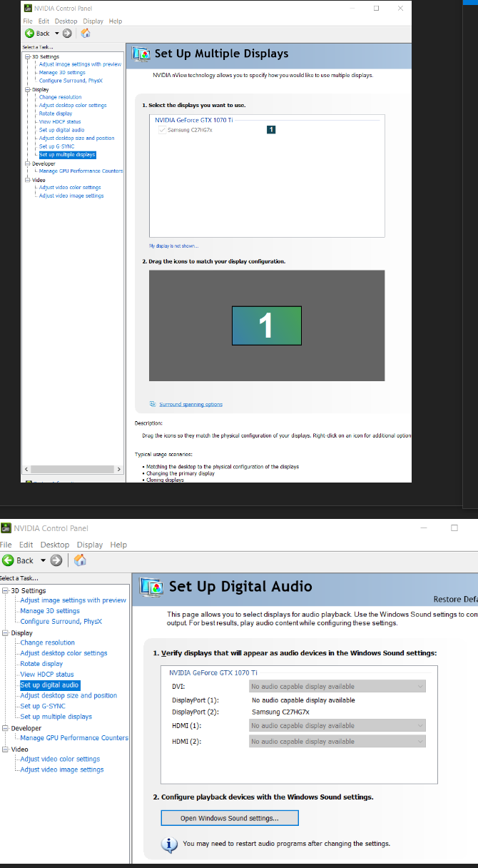Click NVIDIA logo in Multiple Displays window title bar
Viewport: 478px width, 868px height.
[x=29, y=9]
